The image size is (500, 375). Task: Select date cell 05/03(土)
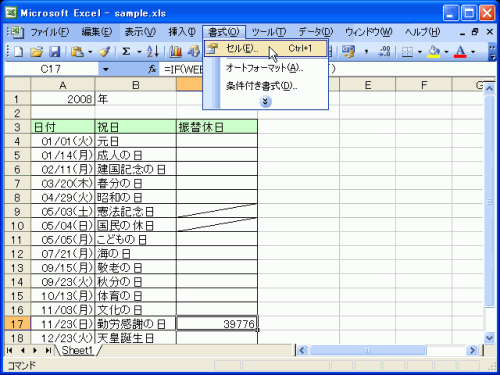coord(63,211)
